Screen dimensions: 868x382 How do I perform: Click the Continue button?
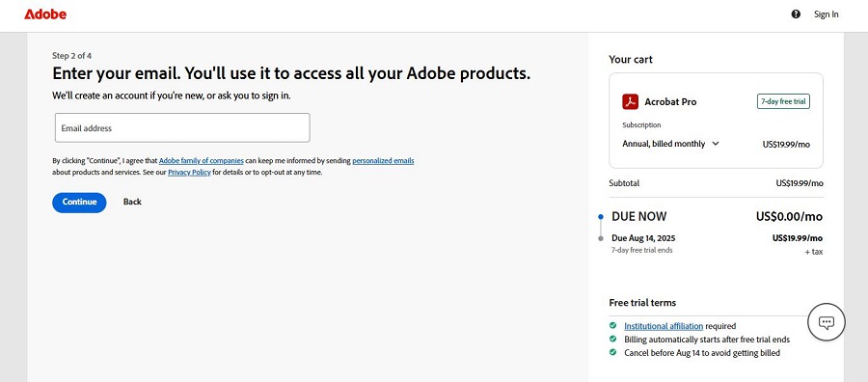[x=79, y=202]
